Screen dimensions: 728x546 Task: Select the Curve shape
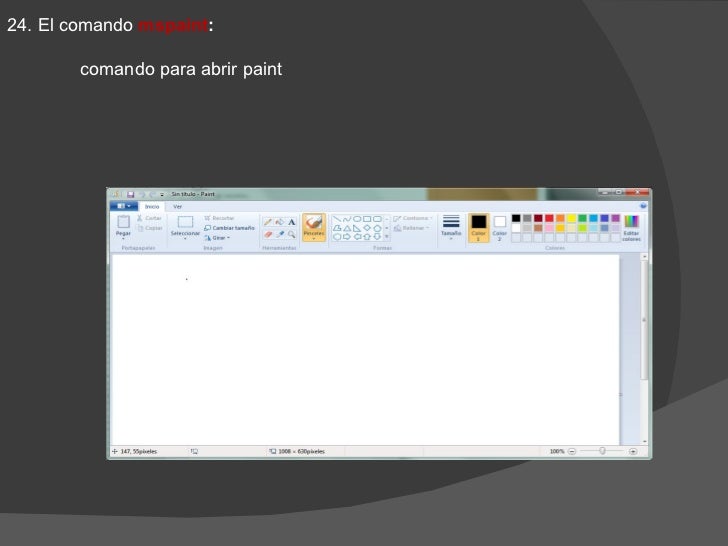click(347, 219)
